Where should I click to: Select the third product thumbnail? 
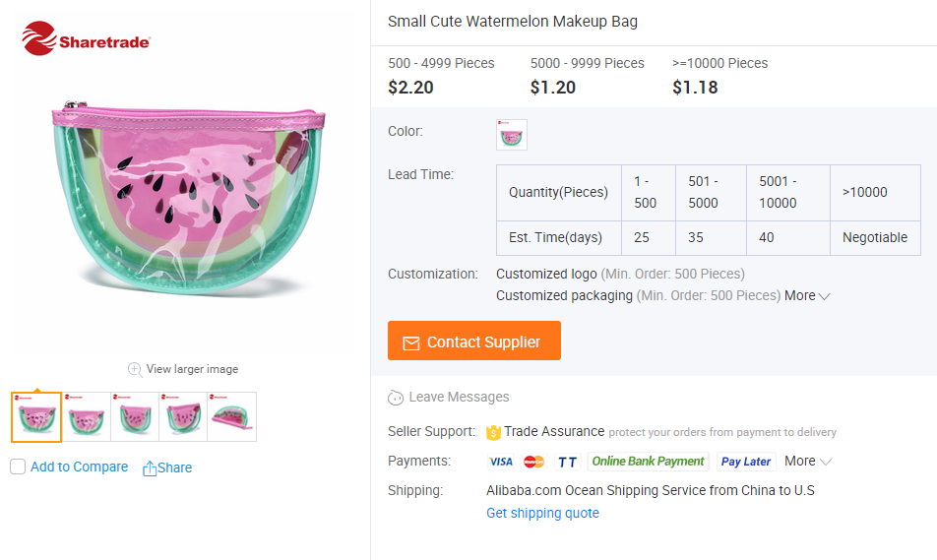pyautogui.click(x=135, y=416)
